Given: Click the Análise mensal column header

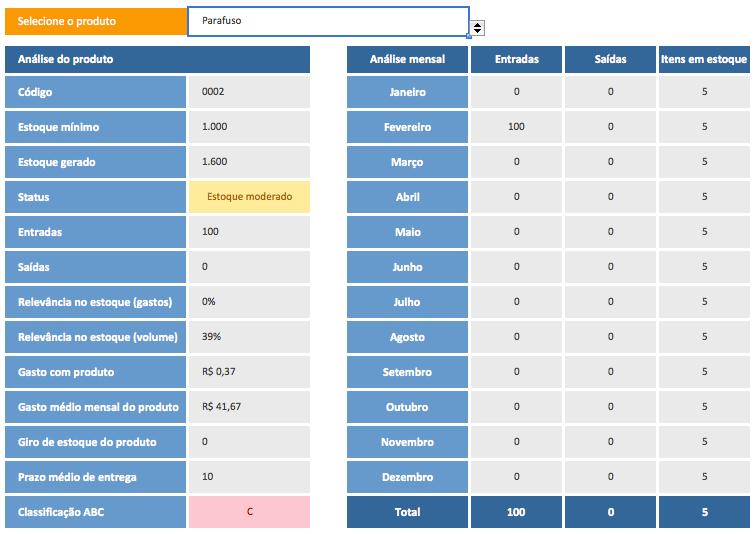Looking at the screenshot, I should tap(407, 60).
